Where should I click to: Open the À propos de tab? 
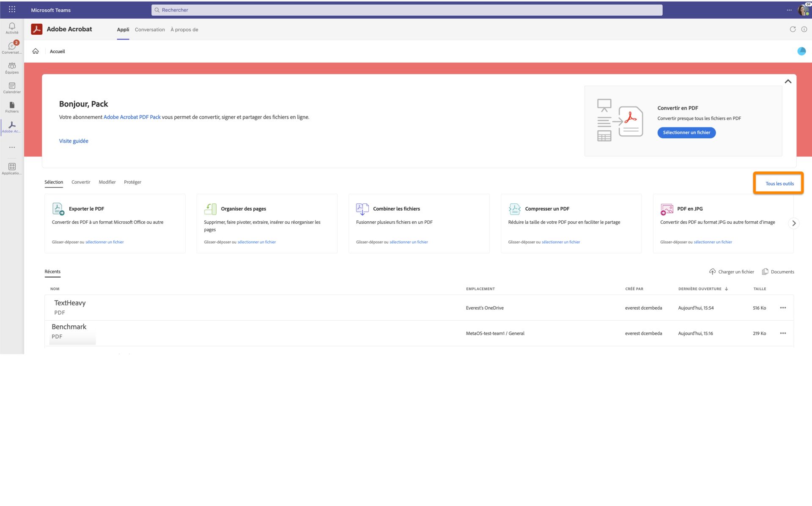(184, 30)
